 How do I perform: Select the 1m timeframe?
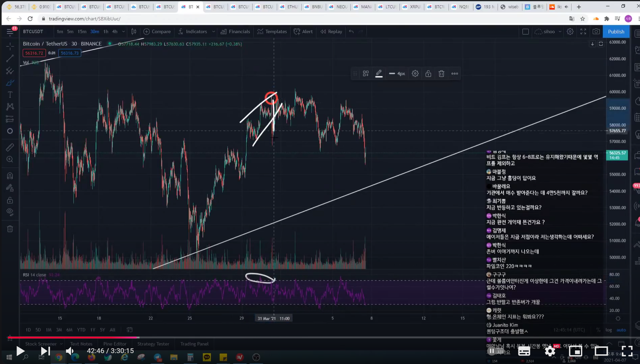point(60,31)
